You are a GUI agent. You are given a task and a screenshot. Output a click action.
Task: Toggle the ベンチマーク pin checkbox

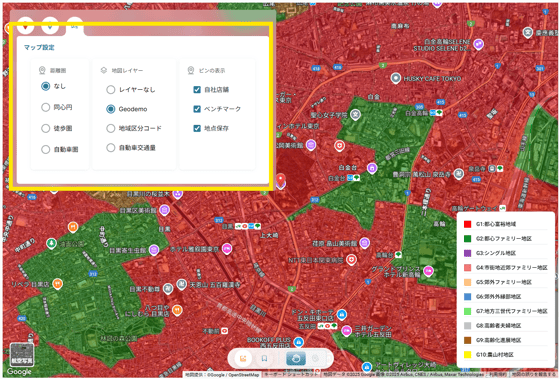pos(197,109)
